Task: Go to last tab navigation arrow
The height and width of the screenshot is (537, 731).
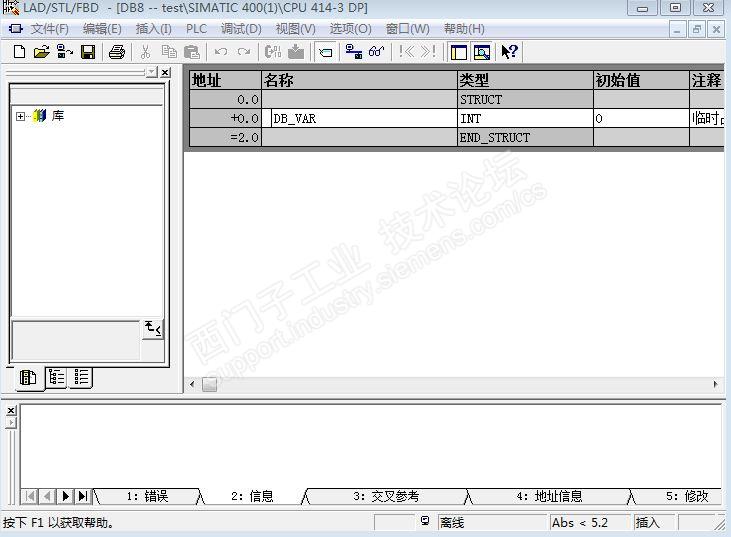Action: (x=83, y=496)
